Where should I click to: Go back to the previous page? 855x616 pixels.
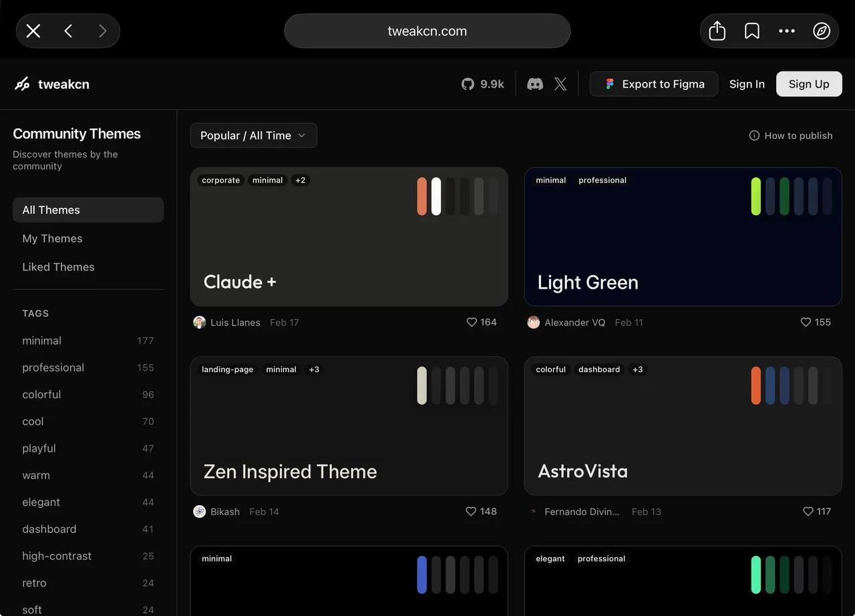[x=68, y=31]
